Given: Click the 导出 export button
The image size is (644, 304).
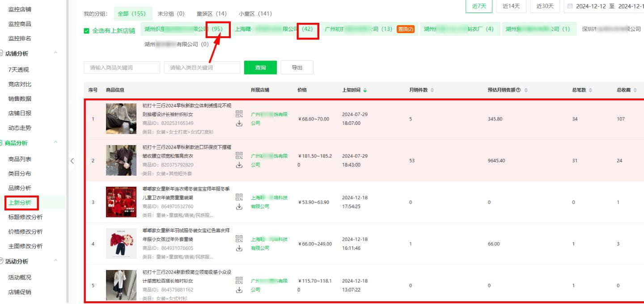Looking at the screenshot, I should pos(297,67).
